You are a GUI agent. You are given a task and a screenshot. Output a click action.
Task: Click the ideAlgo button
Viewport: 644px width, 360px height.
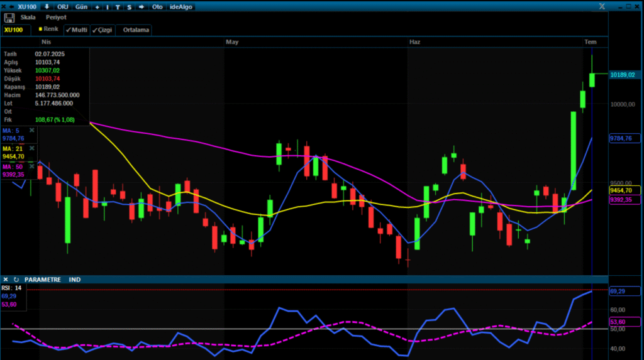click(x=180, y=7)
